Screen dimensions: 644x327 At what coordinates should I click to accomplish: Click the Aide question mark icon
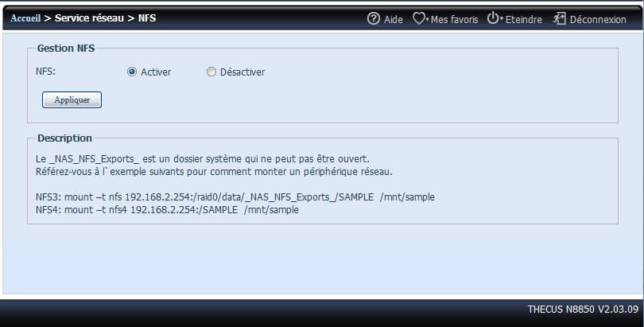tap(374, 18)
